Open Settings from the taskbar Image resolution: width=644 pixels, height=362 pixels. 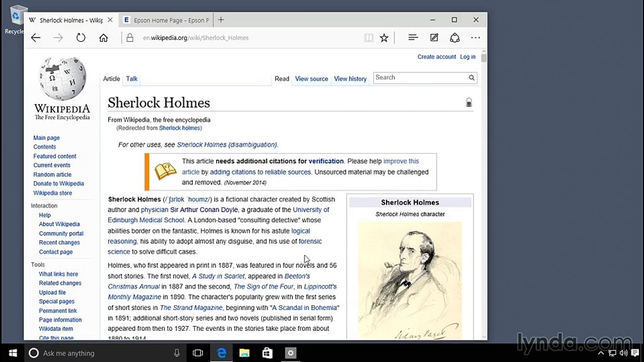[290, 353]
